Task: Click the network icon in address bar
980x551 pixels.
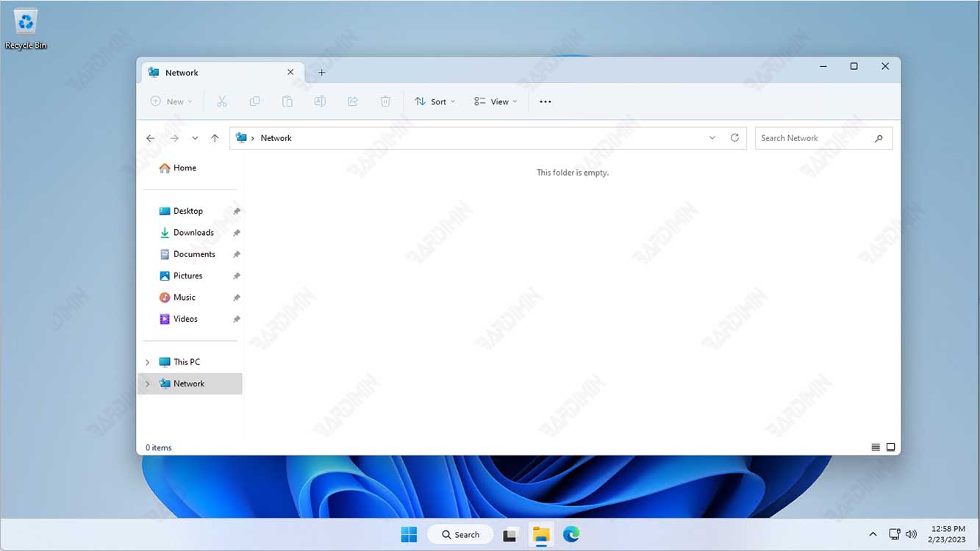Action: [x=241, y=137]
